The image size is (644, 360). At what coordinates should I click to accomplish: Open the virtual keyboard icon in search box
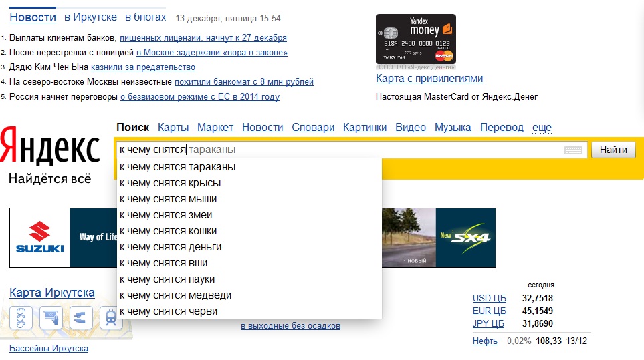pyautogui.click(x=573, y=150)
